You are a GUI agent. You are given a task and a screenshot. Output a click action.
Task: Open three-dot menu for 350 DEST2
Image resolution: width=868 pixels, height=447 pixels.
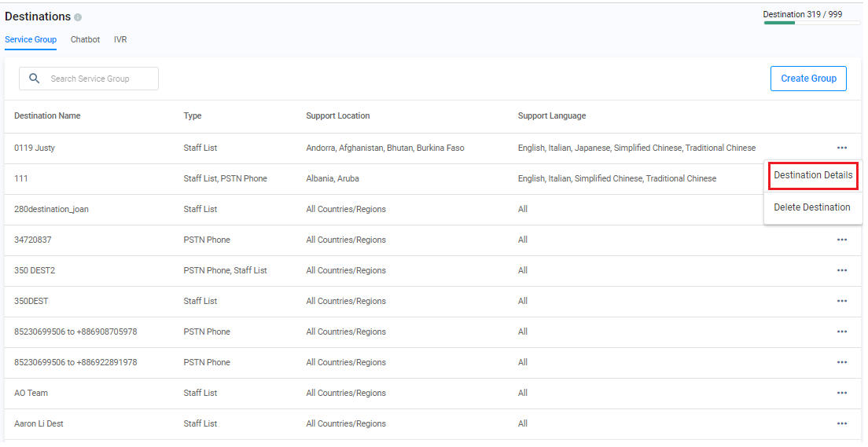click(x=841, y=270)
